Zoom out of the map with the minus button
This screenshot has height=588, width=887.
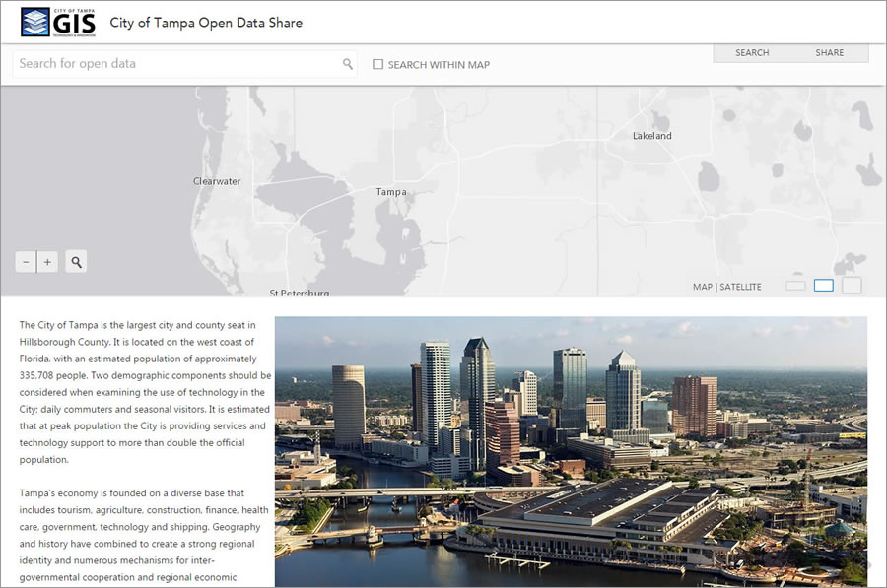point(26,261)
